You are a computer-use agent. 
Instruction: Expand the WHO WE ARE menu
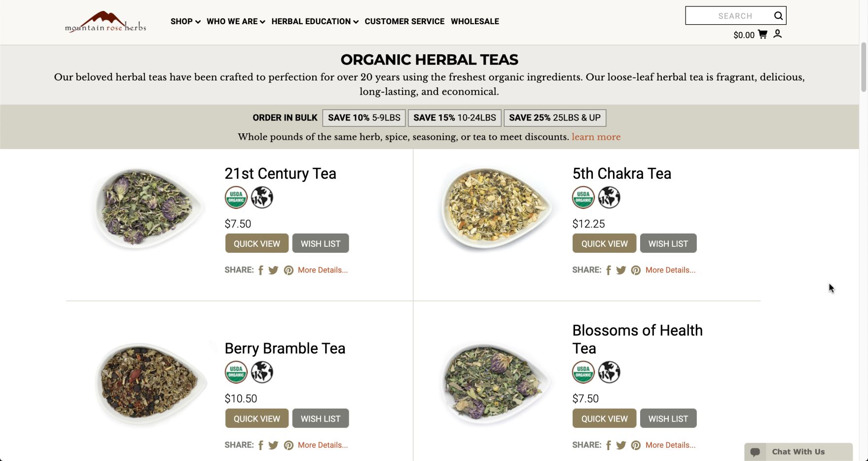(x=236, y=21)
